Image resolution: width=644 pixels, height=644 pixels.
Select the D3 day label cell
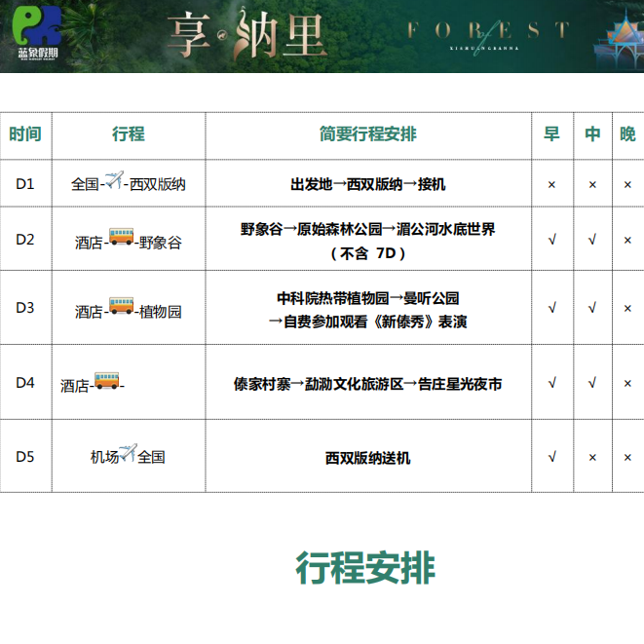point(25,308)
